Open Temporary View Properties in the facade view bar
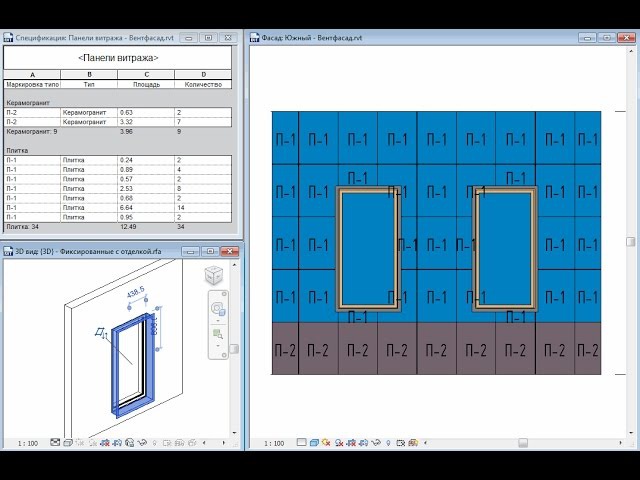Image resolution: width=640 pixels, height=480 pixels. pyautogui.click(x=400, y=443)
